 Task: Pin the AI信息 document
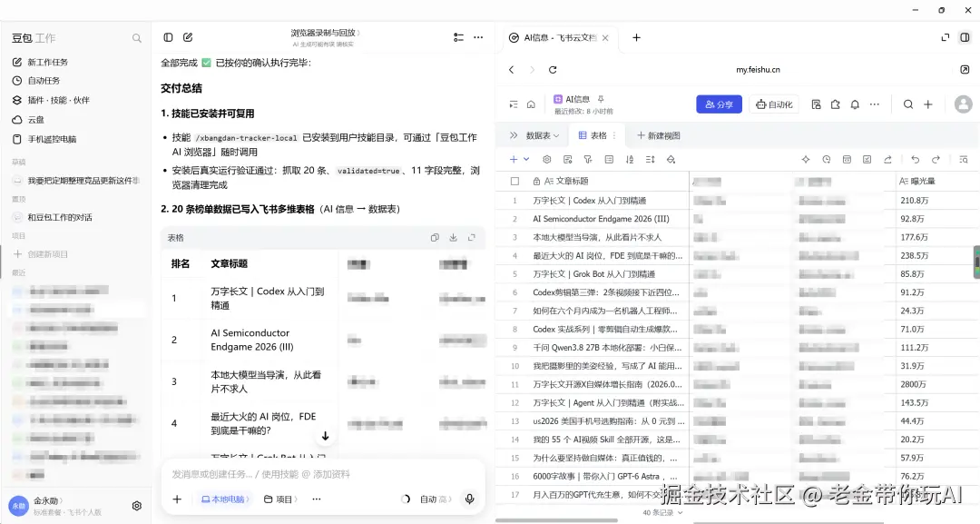pos(601,99)
